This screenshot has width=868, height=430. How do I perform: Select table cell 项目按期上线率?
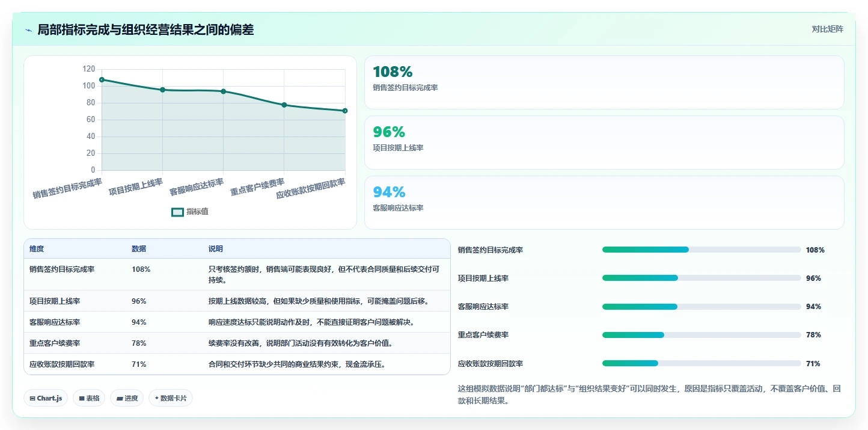point(55,301)
